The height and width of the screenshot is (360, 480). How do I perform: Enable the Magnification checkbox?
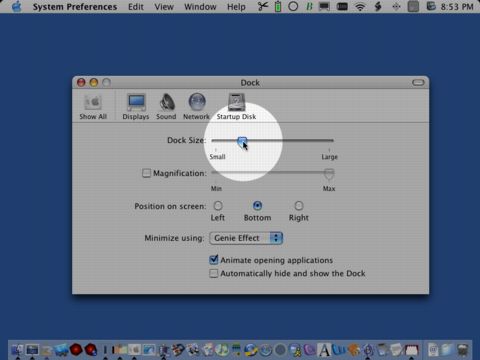(x=146, y=173)
